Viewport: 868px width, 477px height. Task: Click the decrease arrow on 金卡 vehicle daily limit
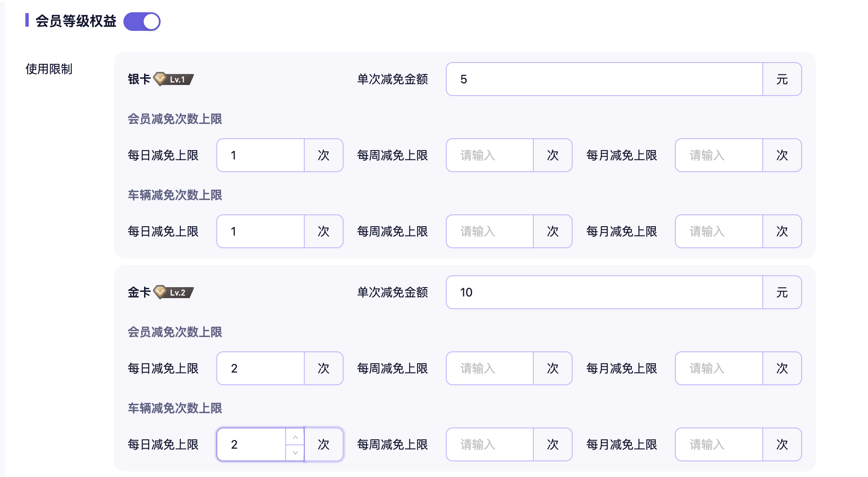(x=295, y=452)
